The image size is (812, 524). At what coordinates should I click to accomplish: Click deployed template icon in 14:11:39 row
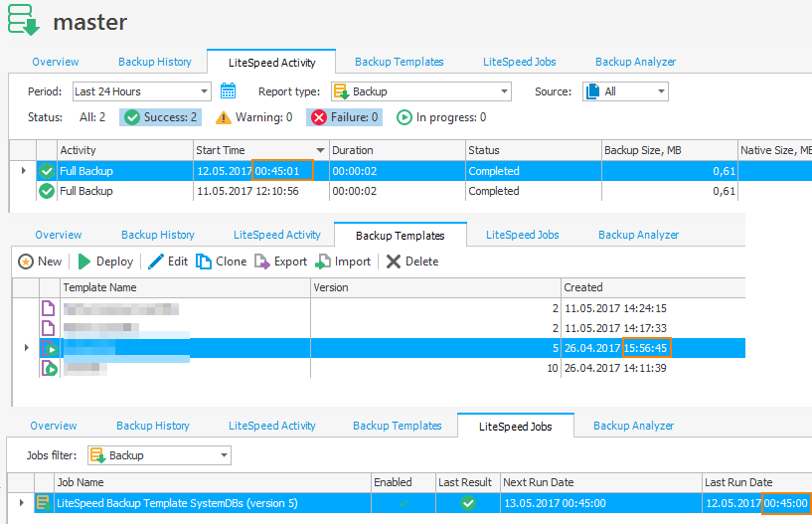[49, 369]
